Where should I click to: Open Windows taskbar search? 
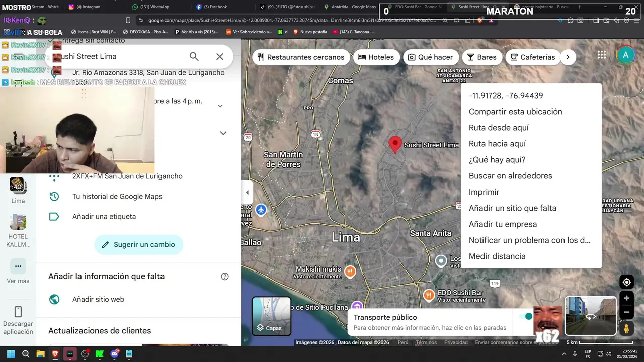click(26, 354)
